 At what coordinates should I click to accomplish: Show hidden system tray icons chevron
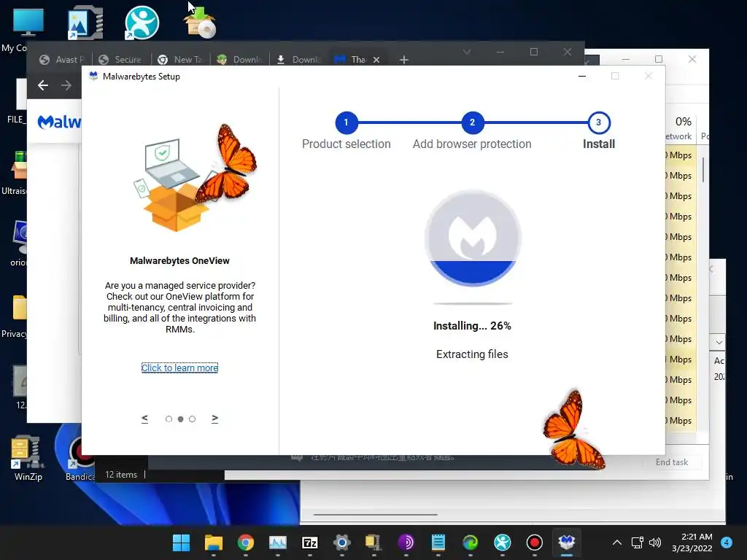tap(617, 542)
